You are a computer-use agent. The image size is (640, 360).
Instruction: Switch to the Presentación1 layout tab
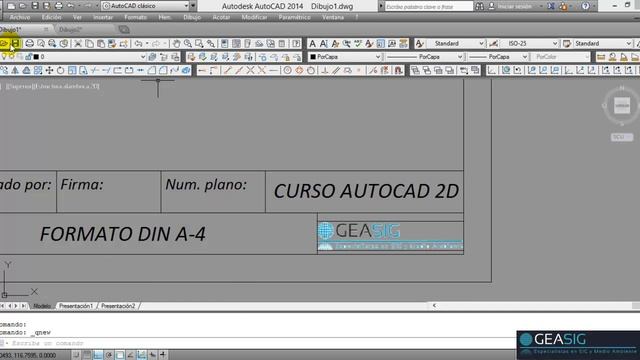pos(76,306)
